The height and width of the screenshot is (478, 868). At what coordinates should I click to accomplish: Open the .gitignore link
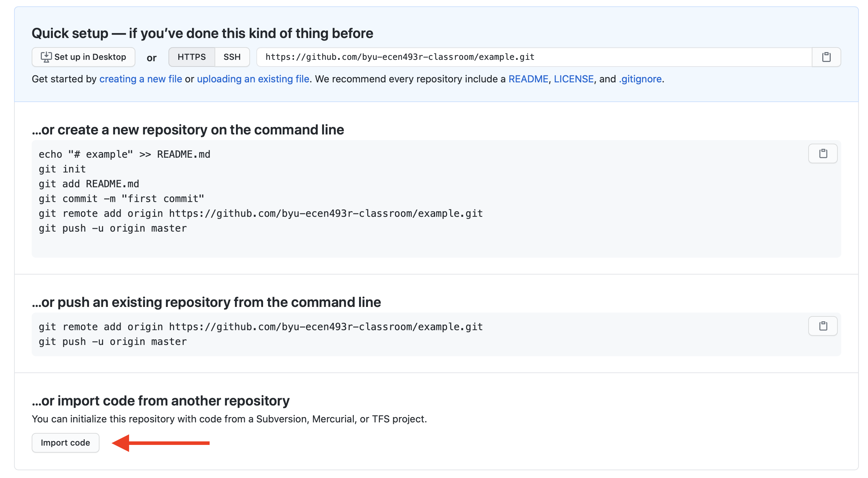(639, 79)
